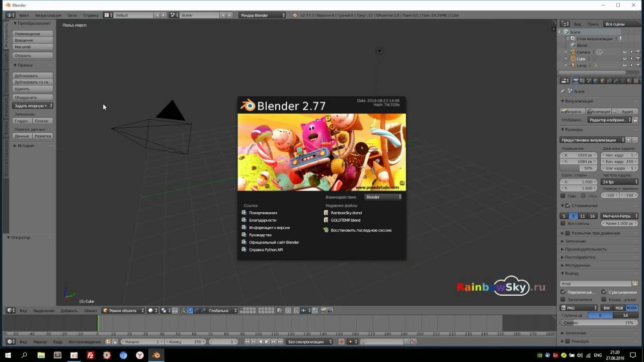Click the pin icon beside Scene in properties
Viewport: 644px width, 362px height.
(563, 92)
